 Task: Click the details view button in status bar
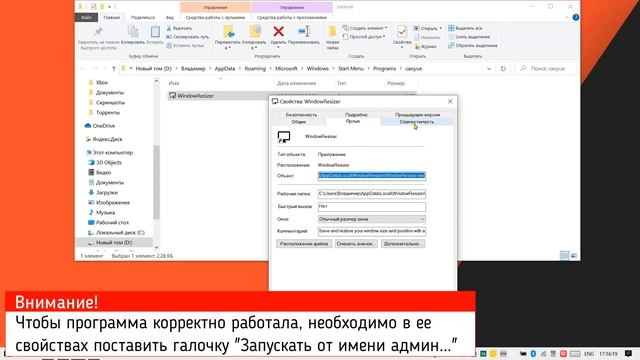point(564,256)
